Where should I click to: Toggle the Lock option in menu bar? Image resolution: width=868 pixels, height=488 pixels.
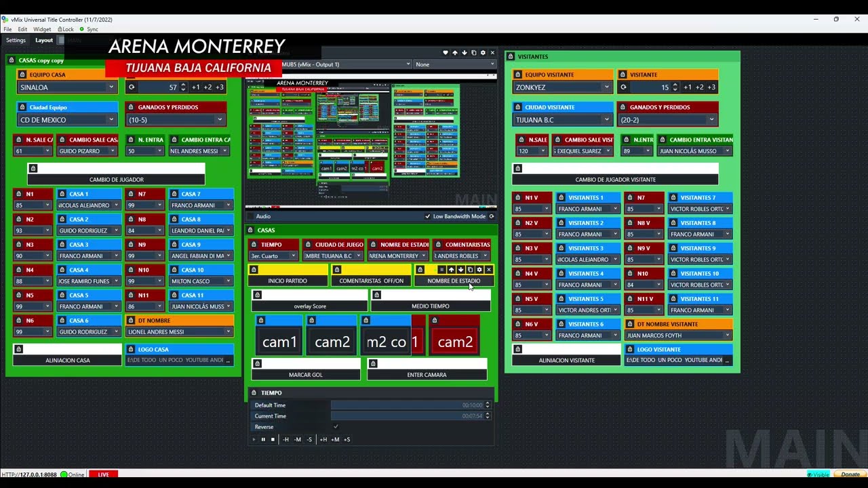[66, 29]
